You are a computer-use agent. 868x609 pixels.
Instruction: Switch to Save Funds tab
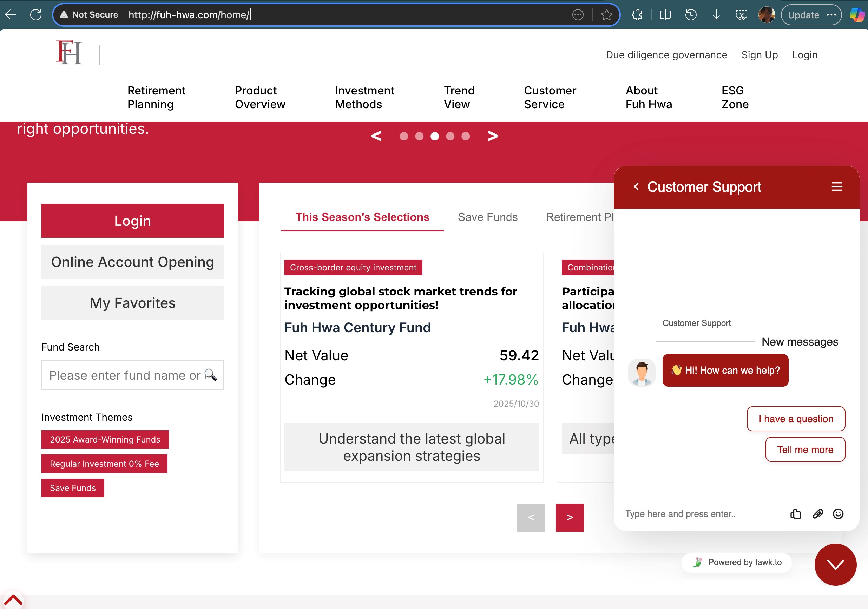487,217
